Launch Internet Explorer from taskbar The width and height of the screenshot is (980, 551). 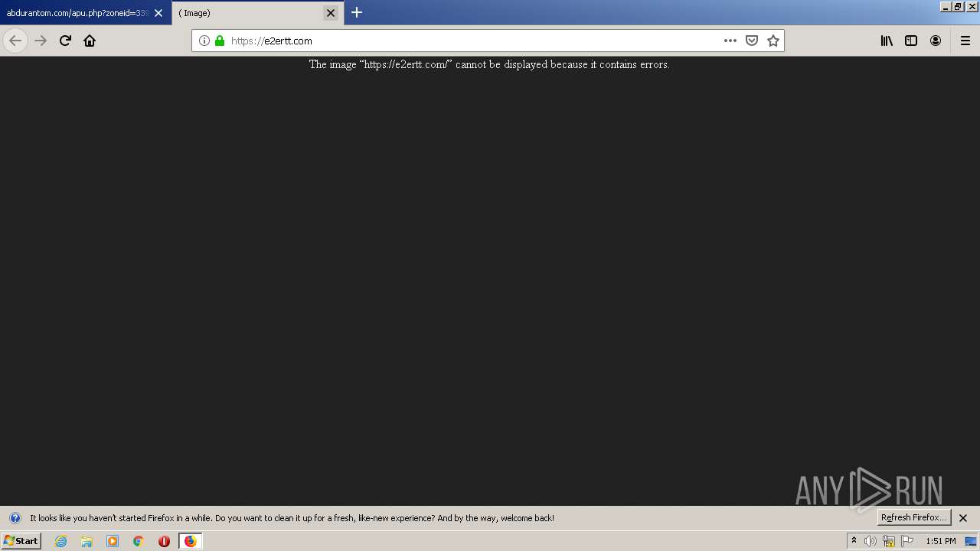[61, 541]
